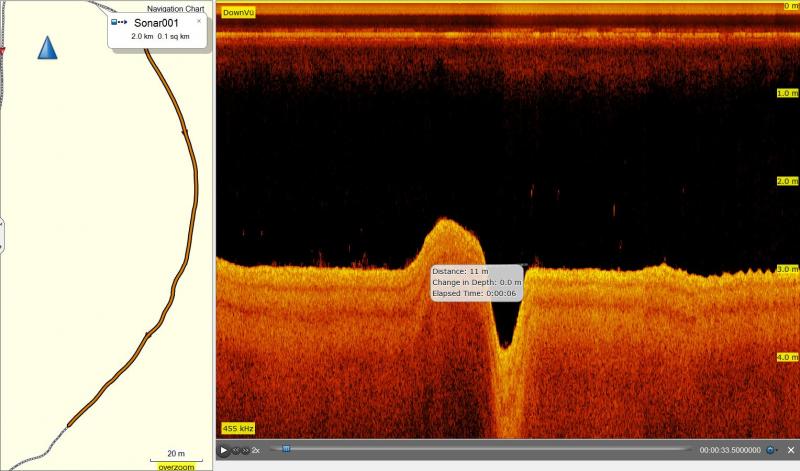The height and width of the screenshot is (471, 800).
Task: Click the sonar playback timeline slider handle
Action: pos(286,450)
